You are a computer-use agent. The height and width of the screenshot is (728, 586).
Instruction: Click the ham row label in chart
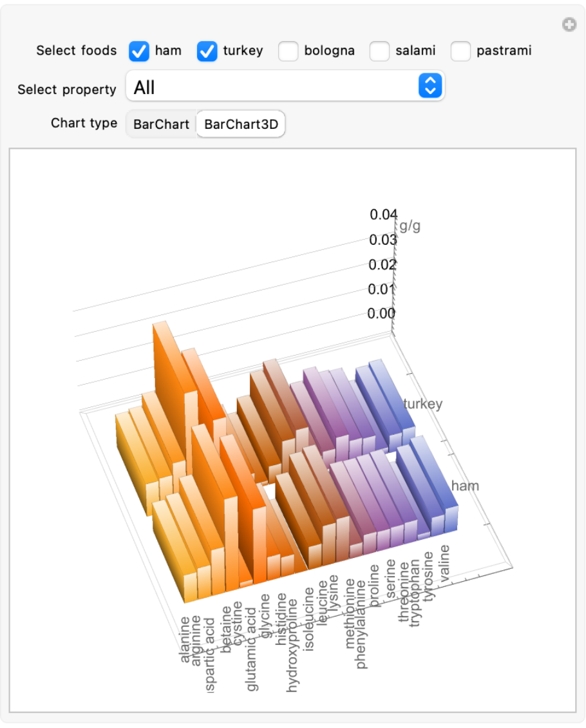click(465, 485)
